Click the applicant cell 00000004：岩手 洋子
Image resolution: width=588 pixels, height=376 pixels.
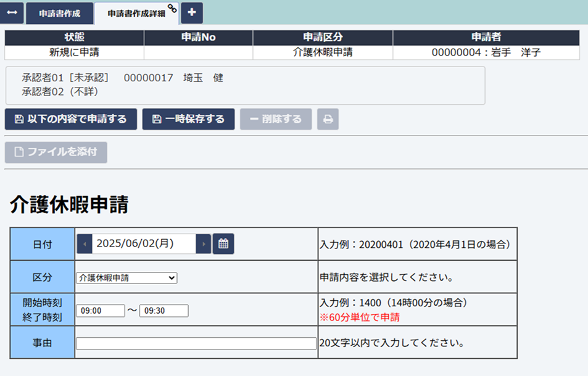[486, 52]
